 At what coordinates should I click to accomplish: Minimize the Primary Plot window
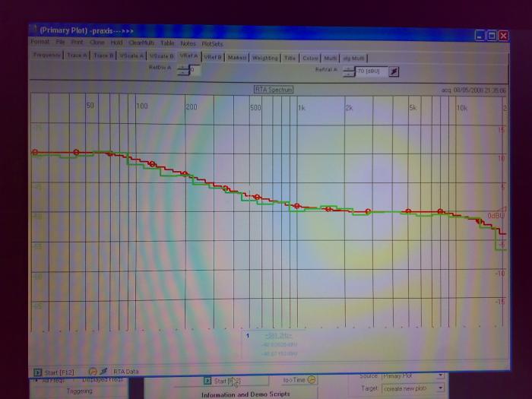(x=480, y=36)
